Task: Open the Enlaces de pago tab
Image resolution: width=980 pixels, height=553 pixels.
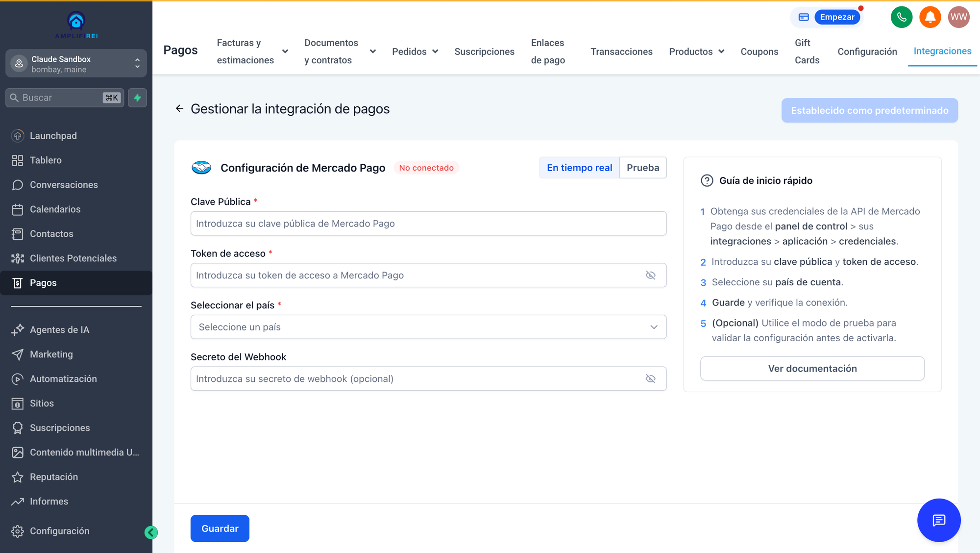Action: (x=548, y=51)
